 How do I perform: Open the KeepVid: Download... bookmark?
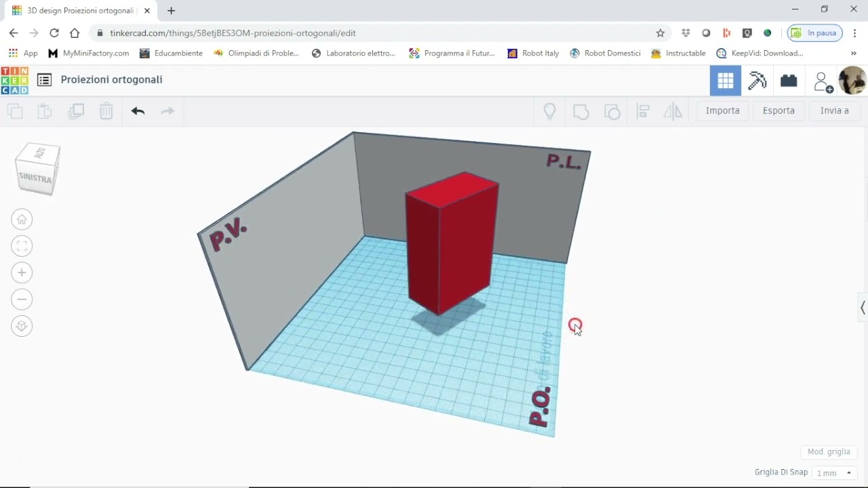[759, 53]
